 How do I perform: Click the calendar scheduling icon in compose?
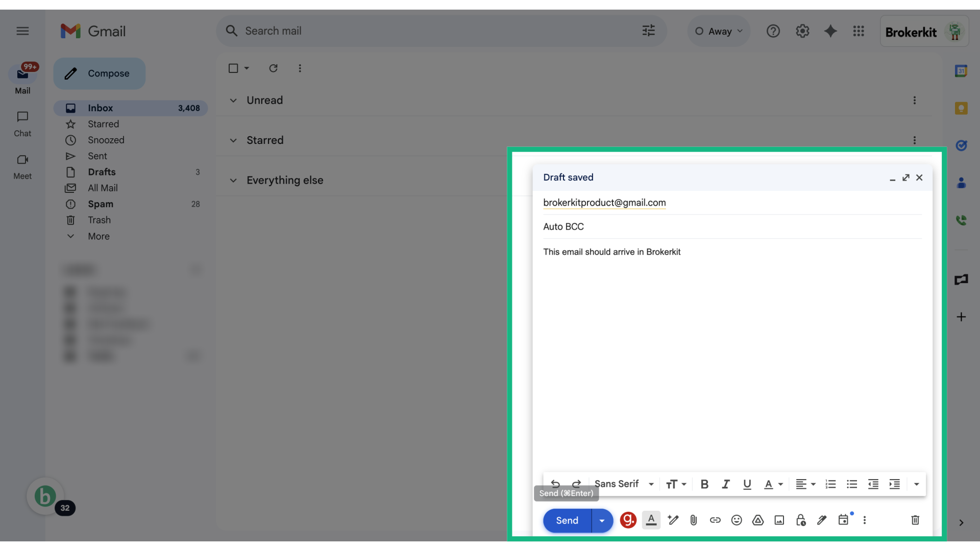tap(844, 519)
